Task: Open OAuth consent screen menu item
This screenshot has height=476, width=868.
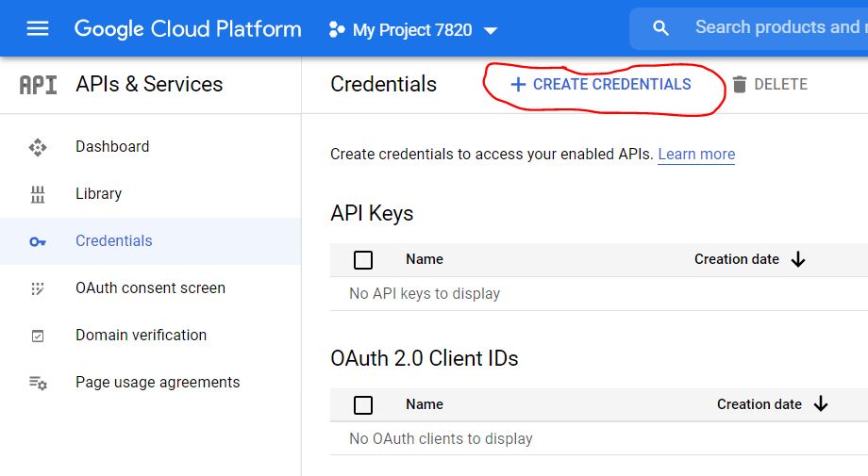Action: [x=150, y=288]
